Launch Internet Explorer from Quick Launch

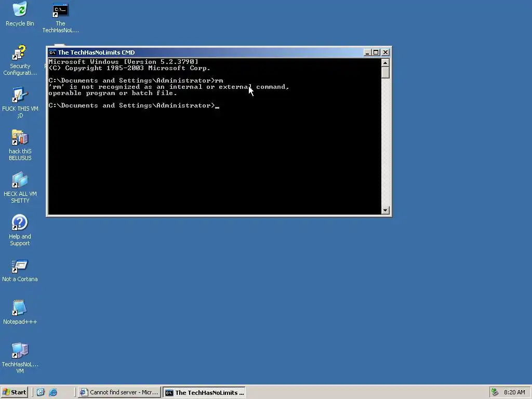coord(53,392)
